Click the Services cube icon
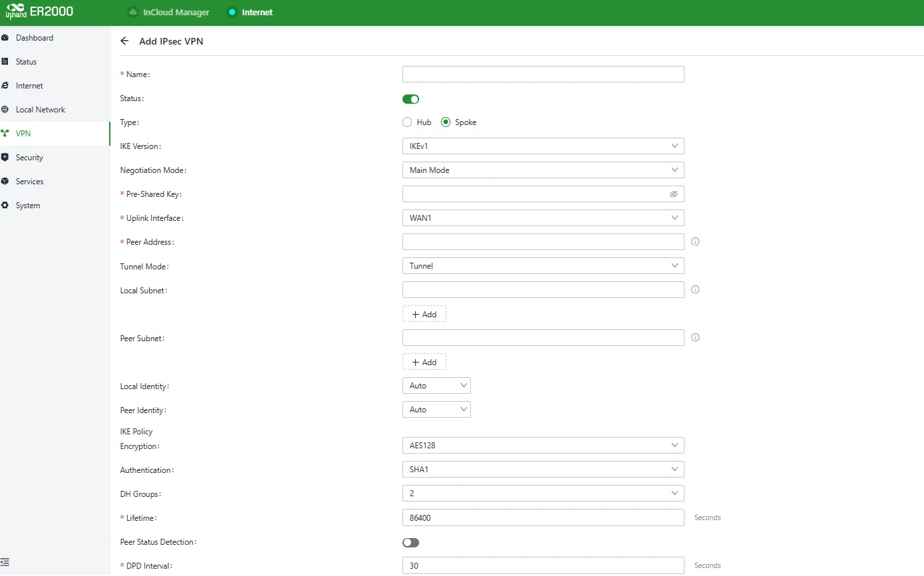Screen dimensions: 924x576 tap(5, 182)
